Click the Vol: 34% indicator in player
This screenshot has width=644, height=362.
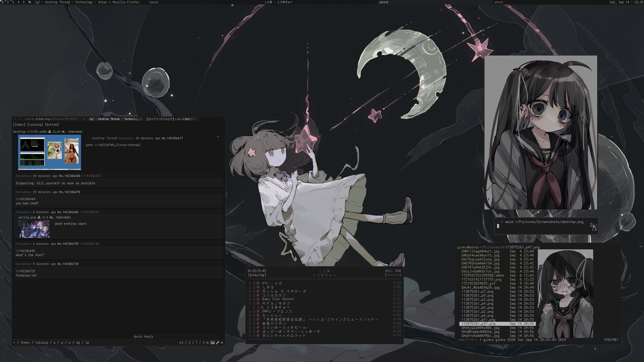coord(393,271)
